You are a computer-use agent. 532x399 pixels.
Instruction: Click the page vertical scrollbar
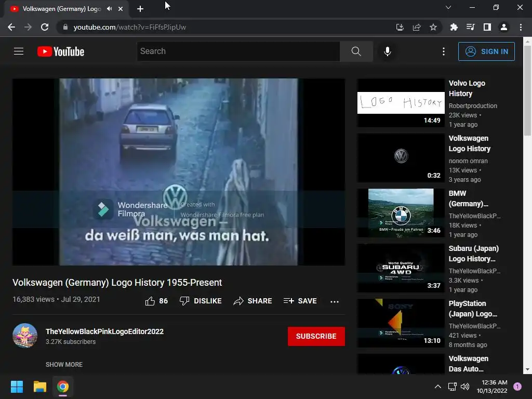tap(528, 91)
